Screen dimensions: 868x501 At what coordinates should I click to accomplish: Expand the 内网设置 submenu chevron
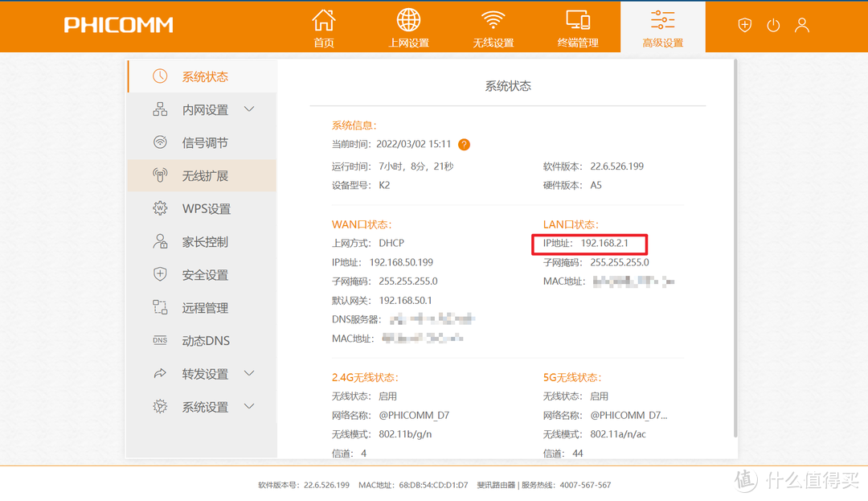click(249, 109)
